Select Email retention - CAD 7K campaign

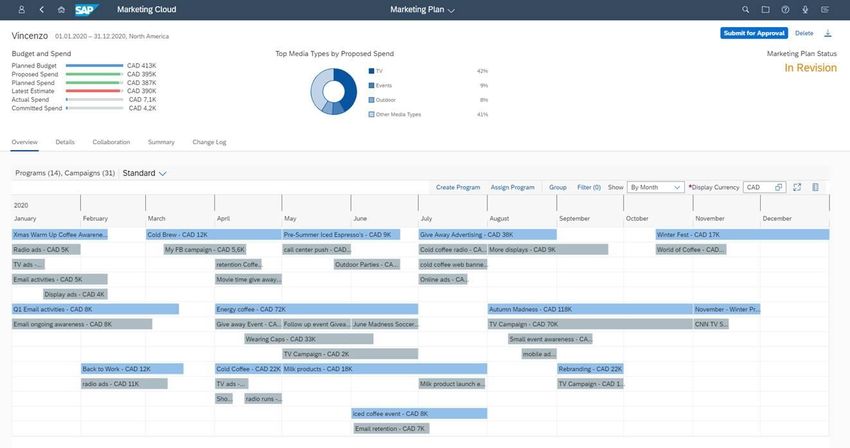coord(391,428)
